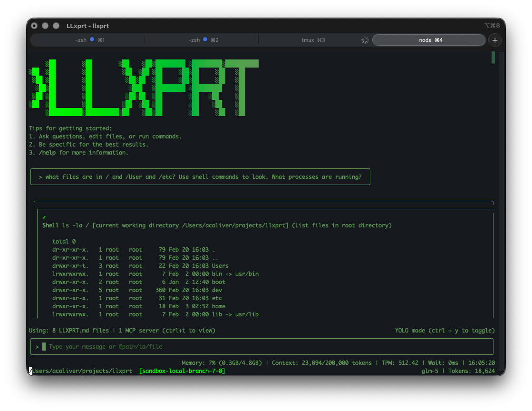The image size is (532, 411).
Task: Switch to the tmux ⌘3 tab
Action: pos(314,40)
